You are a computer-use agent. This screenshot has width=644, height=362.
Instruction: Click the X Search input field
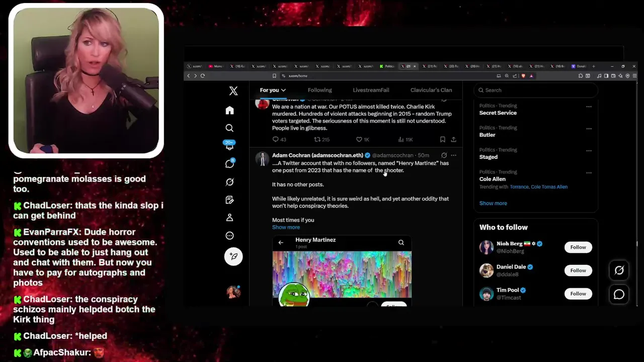536,90
